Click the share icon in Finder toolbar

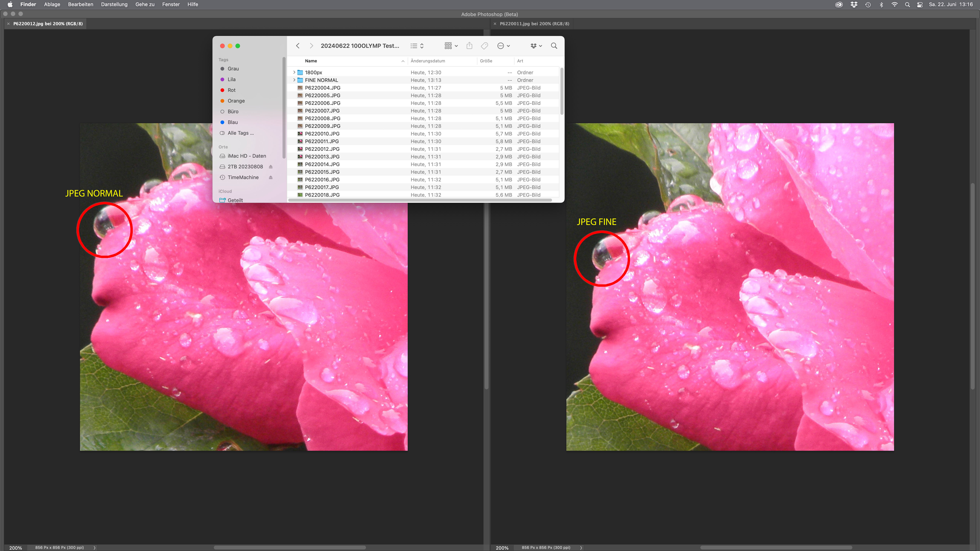coord(470,46)
